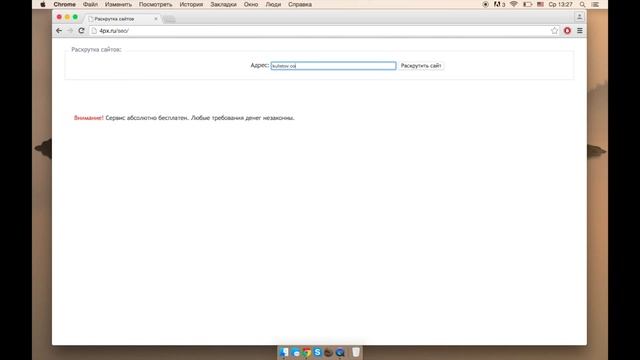Open the red Opera-style extension icon
This screenshot has width=640, height=360.
pyautogui.click(x=567, y=31)
